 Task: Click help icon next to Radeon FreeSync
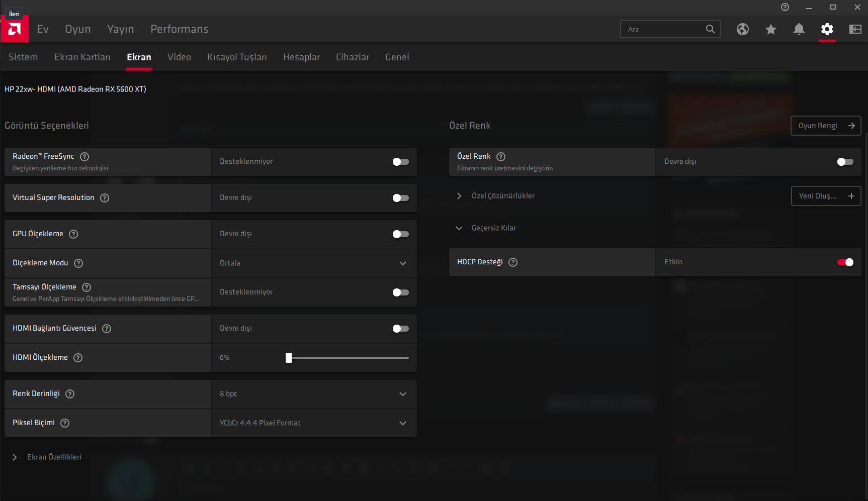84,157
